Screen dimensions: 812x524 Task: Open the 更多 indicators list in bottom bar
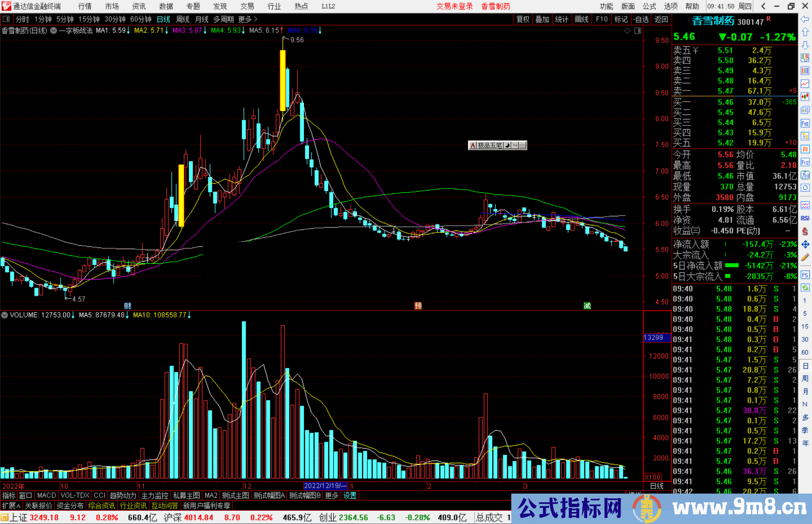pyautogui.click(x=332, y=495)
